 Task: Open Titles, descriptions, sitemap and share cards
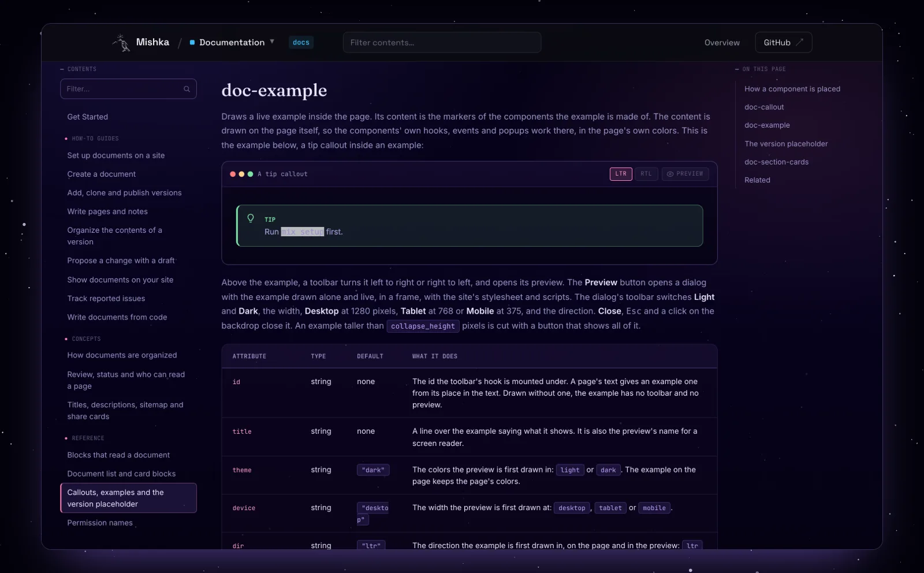125,411
